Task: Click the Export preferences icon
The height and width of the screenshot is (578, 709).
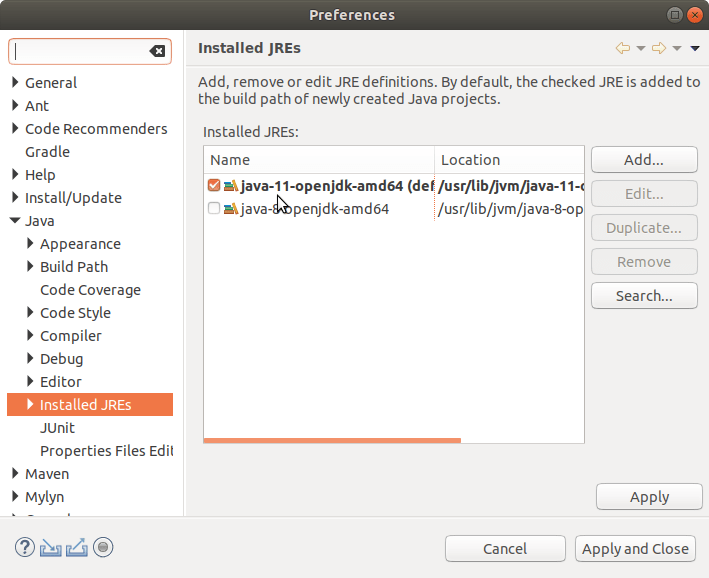Action: click(77, 548)
